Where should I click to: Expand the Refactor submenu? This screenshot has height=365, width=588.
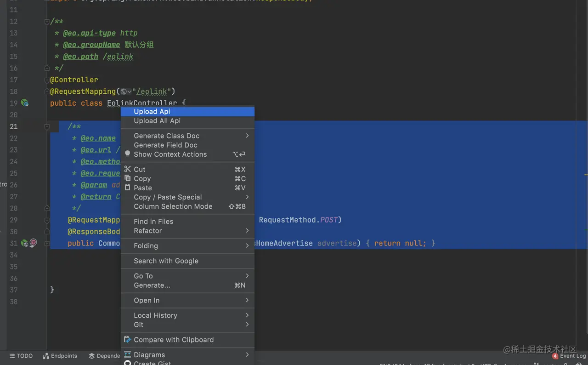(187, 231)
